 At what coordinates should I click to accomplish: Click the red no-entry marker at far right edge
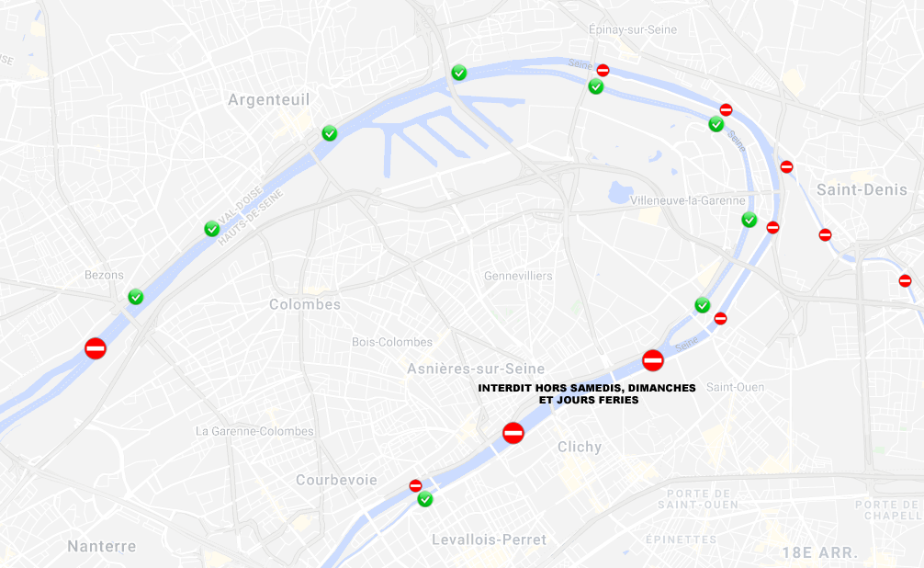[x=905, y=281]
